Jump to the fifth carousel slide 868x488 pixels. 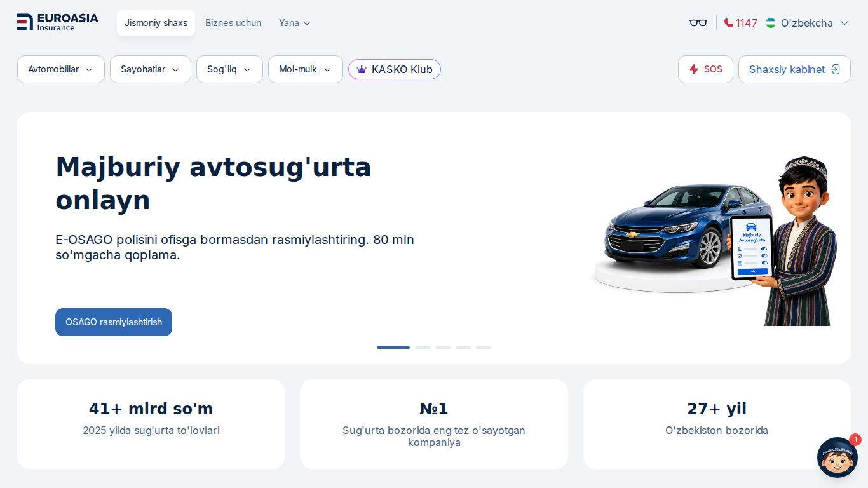click(x=484, y=348)
